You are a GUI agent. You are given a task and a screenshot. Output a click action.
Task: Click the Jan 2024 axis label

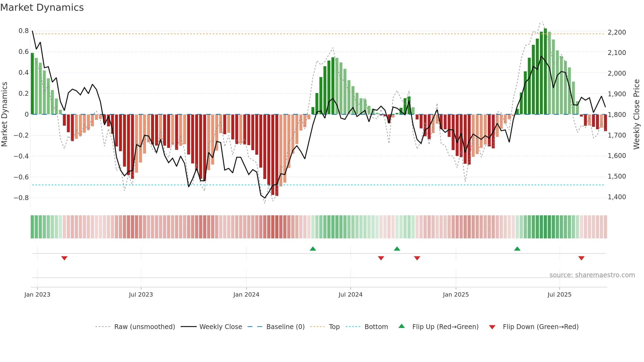246,294
